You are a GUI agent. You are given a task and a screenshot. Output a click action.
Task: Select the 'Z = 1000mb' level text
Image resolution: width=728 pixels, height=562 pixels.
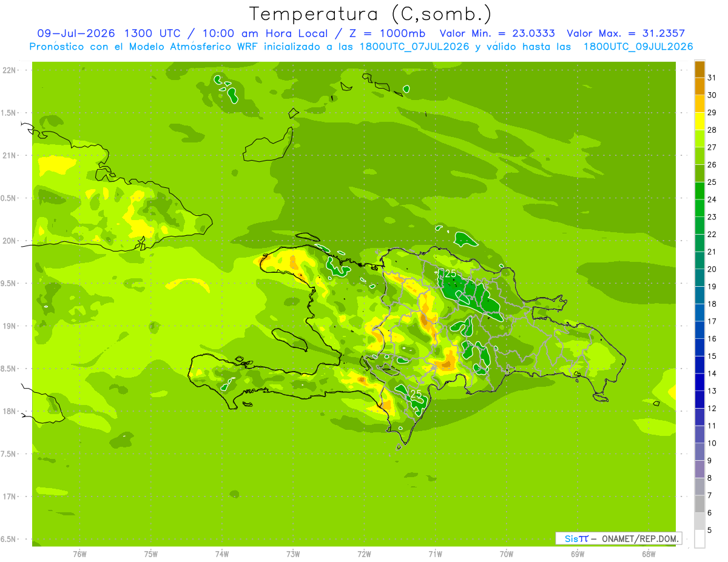(x=387, y=33)
